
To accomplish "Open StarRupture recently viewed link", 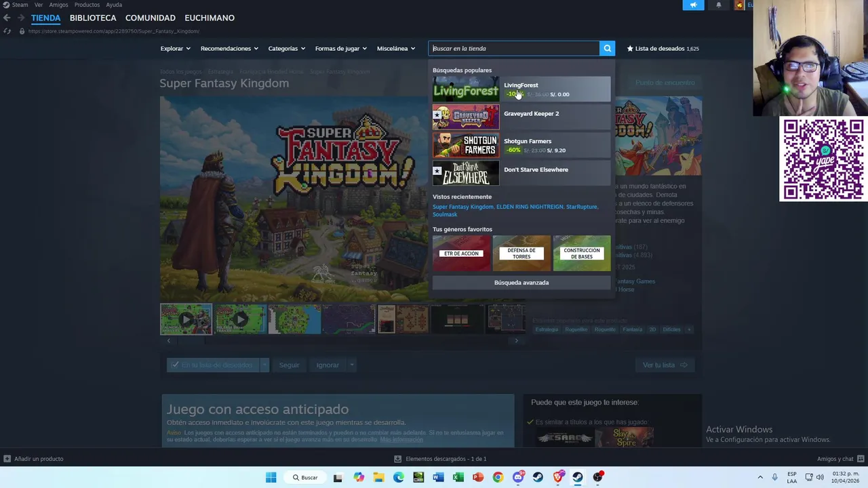I will point(582,207).
